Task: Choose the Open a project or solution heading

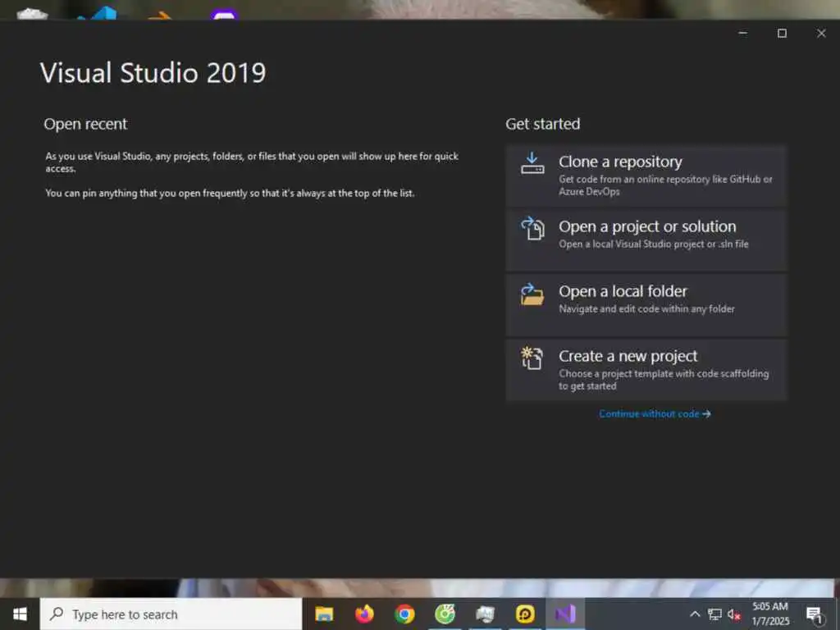Action: click(x=647, y=226)
